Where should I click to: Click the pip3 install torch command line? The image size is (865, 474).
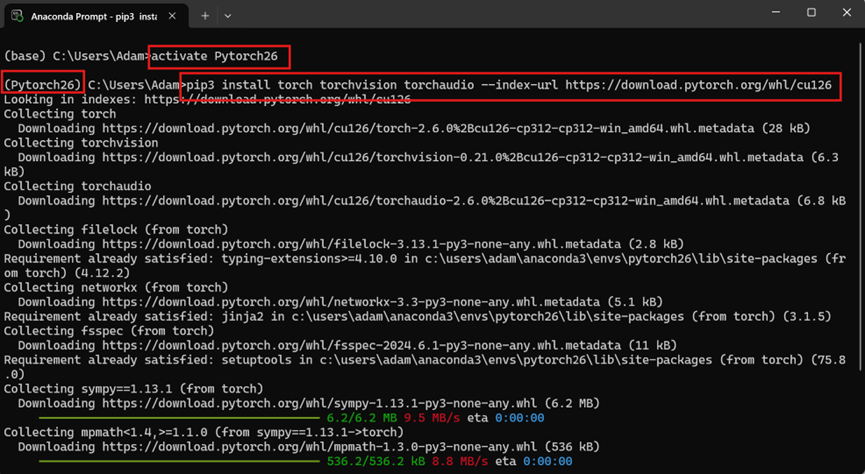pyautogui.click(x=509, y=85)
